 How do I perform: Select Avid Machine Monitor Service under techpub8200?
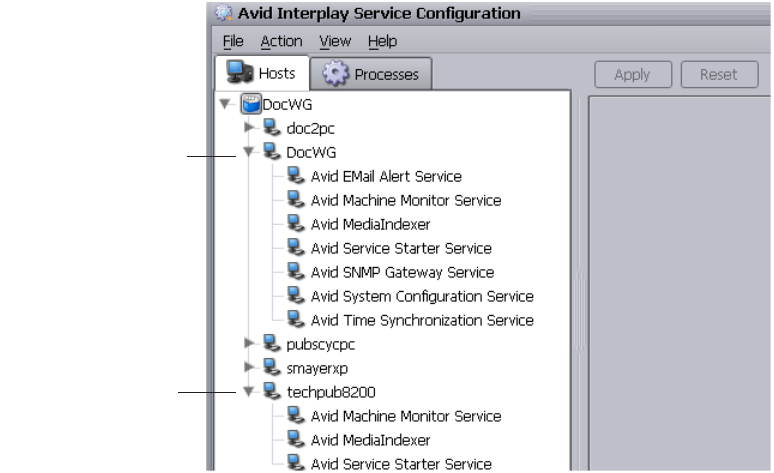[406, 416]
